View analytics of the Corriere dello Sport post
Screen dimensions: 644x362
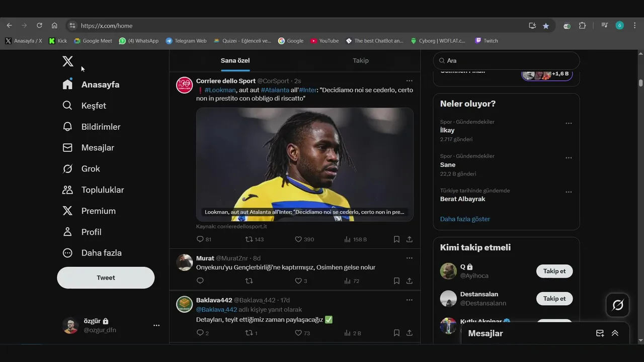tap(355, 239)
